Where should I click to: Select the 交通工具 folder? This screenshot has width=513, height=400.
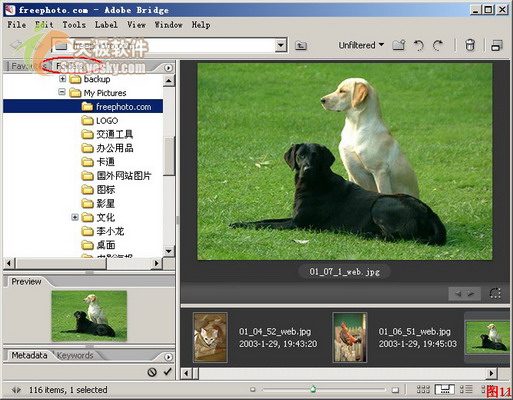click(107, 134)
